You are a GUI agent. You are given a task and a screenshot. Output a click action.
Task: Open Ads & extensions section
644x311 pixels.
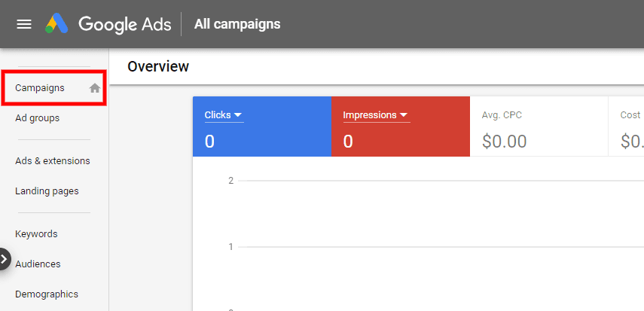(52, 161)
